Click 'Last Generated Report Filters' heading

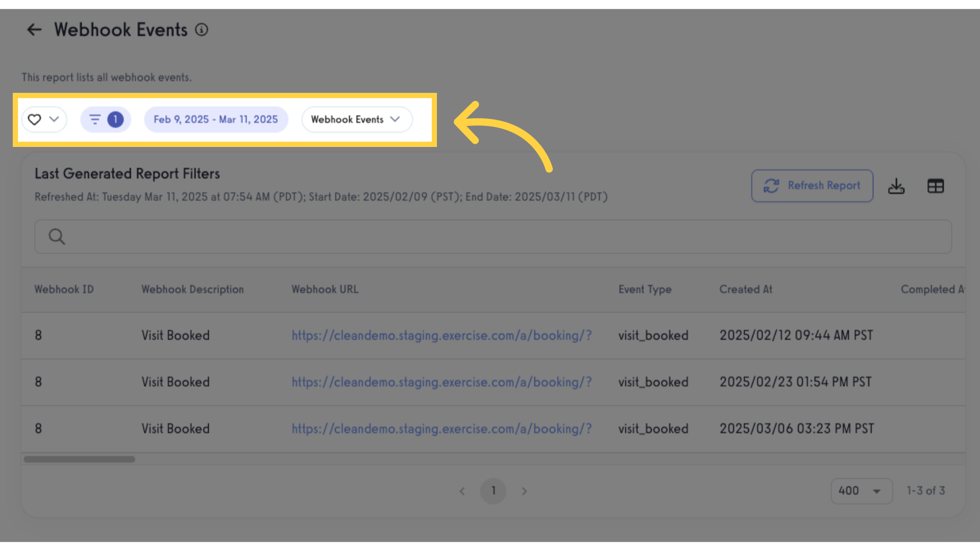tap(127, 174)
